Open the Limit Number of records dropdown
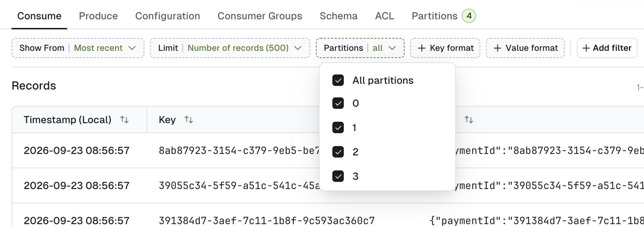 click(x=230, y=48)
